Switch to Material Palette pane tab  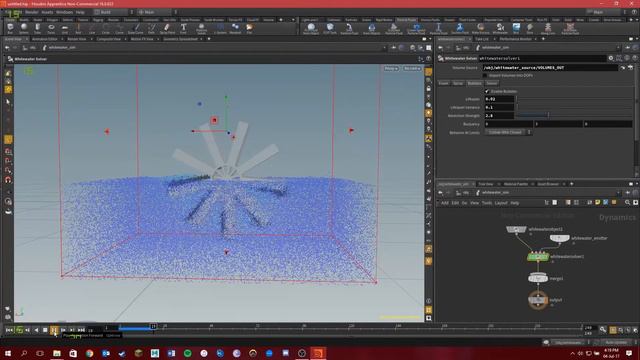516,184
